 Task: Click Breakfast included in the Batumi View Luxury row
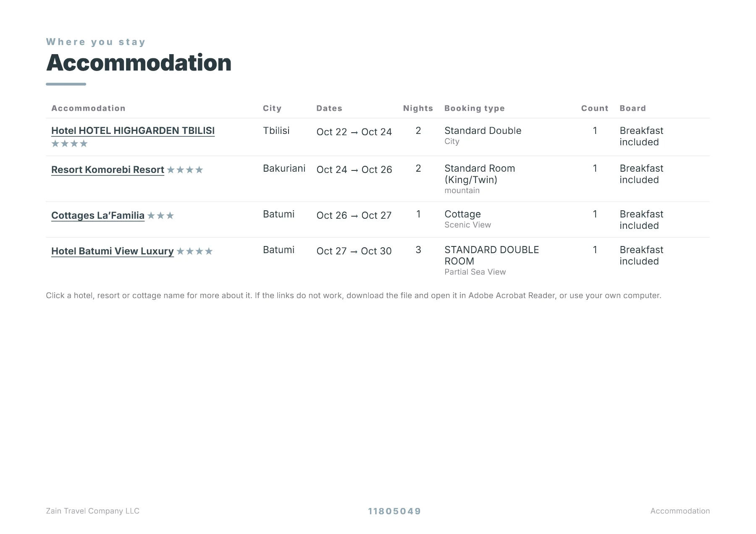tap(641, 256)
